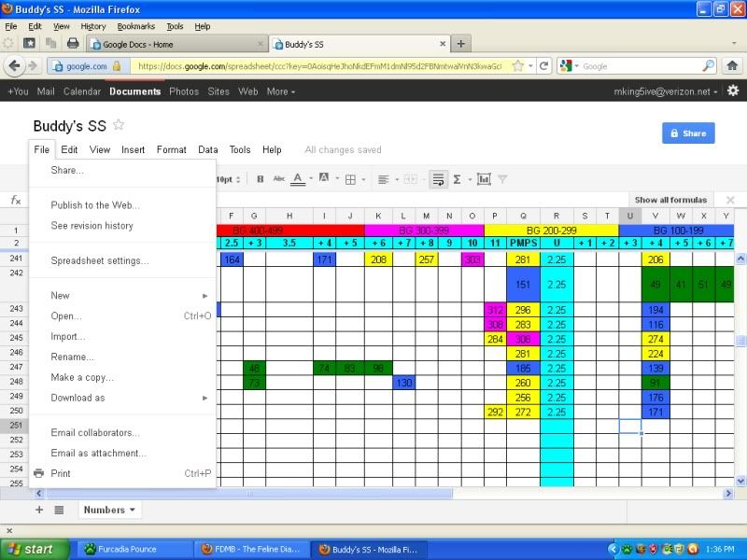Open the borders dropdown arrow

[x=363, y=179]
